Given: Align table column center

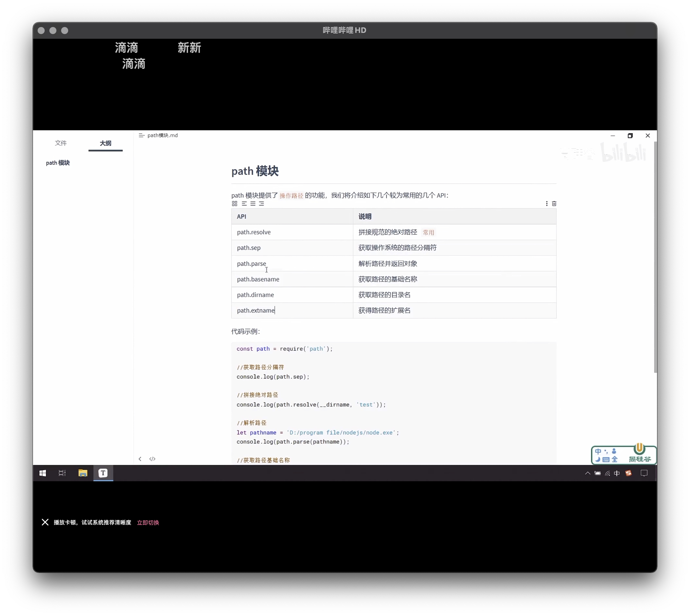Looking at the screenshot, I should tap(253, 203).
